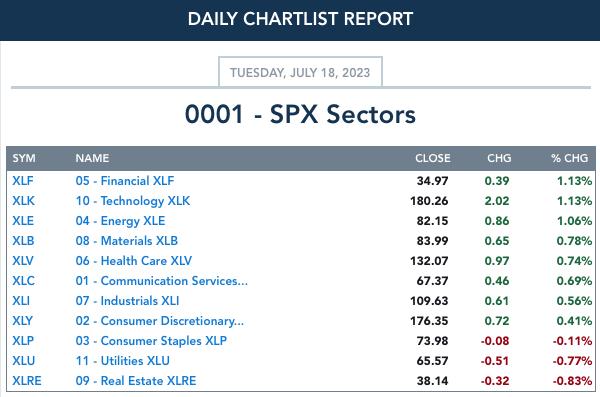This screenshot has width=600, height=397.
Task: Open the 01 - Communication Services chart link
Action: [x=161, y=281]
